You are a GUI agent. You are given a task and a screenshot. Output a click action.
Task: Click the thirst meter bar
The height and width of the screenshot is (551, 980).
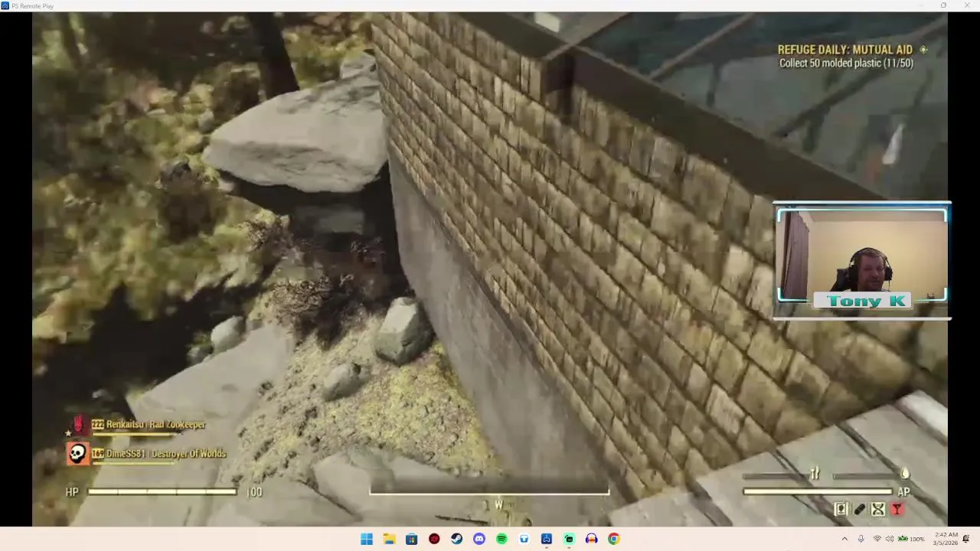[x=865, y=476]
